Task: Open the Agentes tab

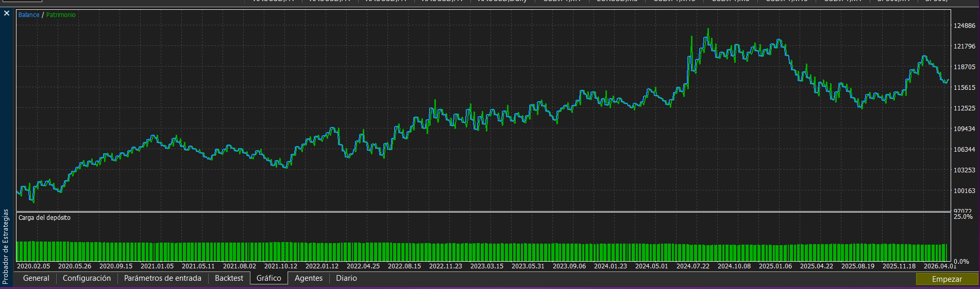Action: pos(309,278)
